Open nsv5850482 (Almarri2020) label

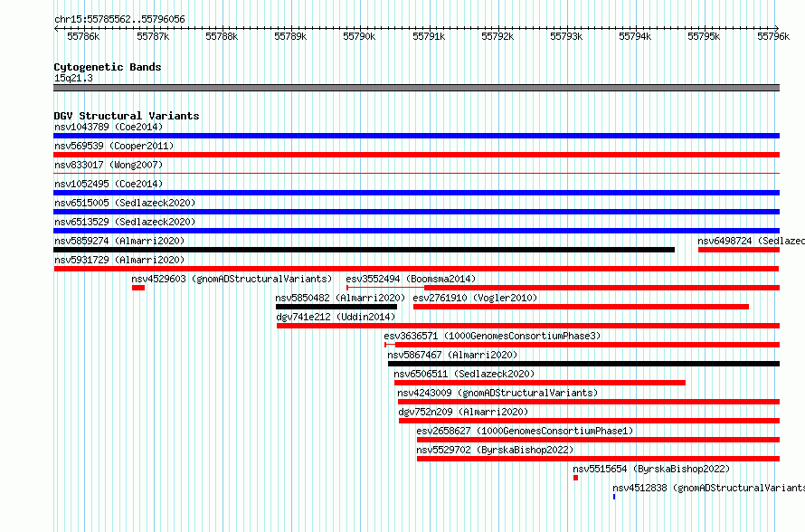point(340,298)
